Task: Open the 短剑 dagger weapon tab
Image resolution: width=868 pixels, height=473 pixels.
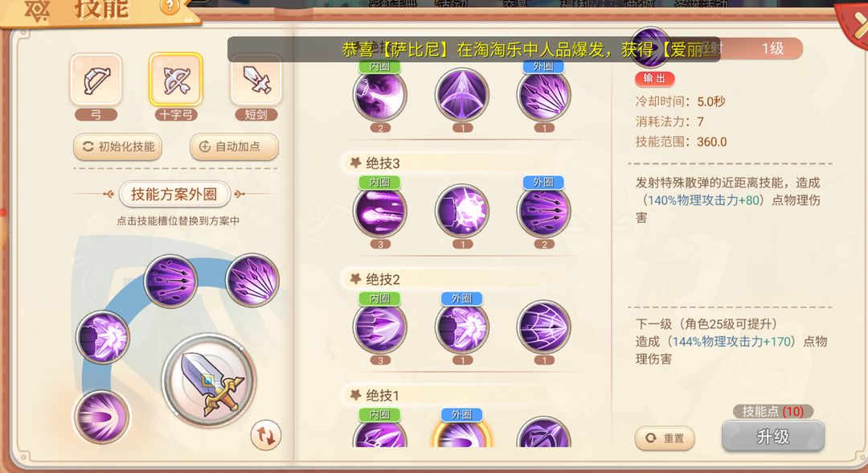Action: tap(256, 80)
